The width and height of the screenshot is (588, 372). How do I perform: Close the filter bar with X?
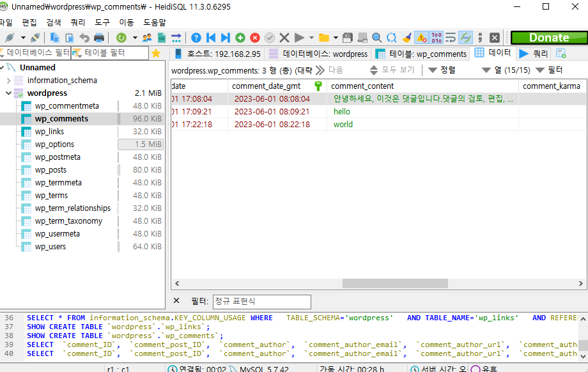coord(176,301)
